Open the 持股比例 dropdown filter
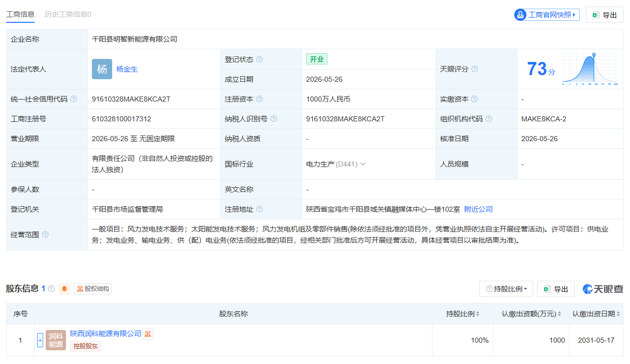This screenshot has width=630, height=364. click(x=506, y=289)
